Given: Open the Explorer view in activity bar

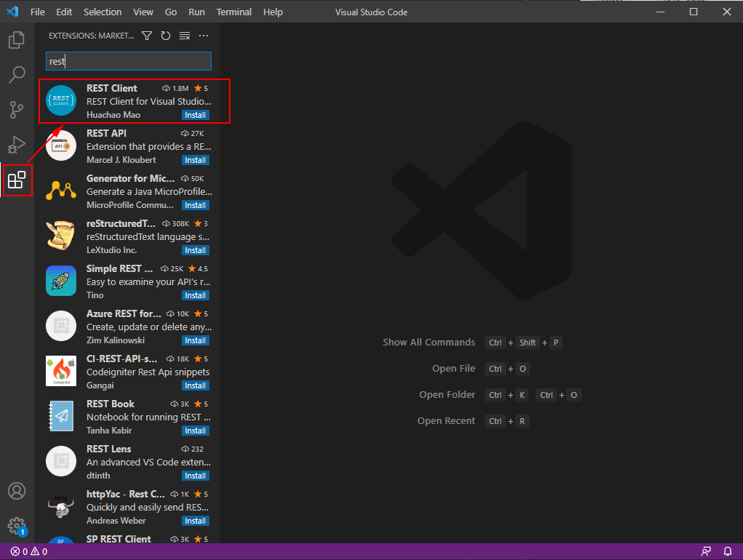Looking at the screenshot, I should coord(17,40).
